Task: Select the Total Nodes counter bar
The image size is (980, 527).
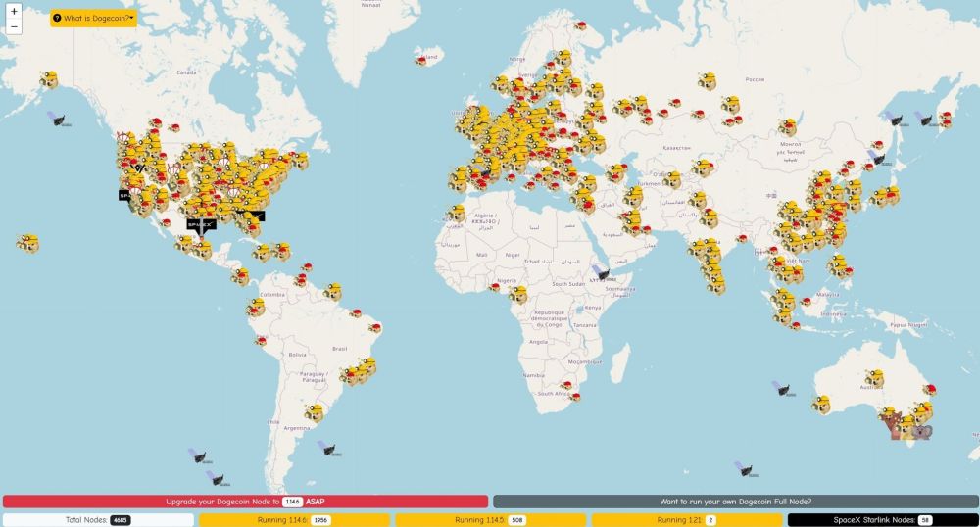Action: [98, 520]
